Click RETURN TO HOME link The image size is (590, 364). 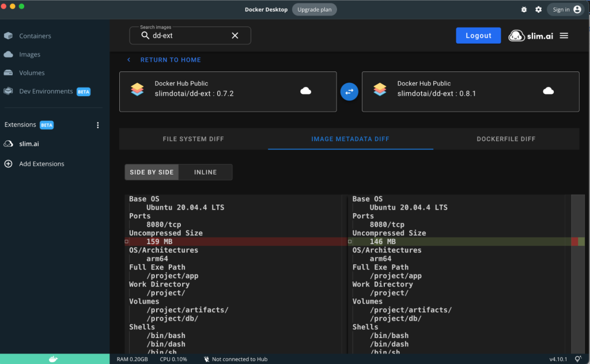click(x=171, y=60)
